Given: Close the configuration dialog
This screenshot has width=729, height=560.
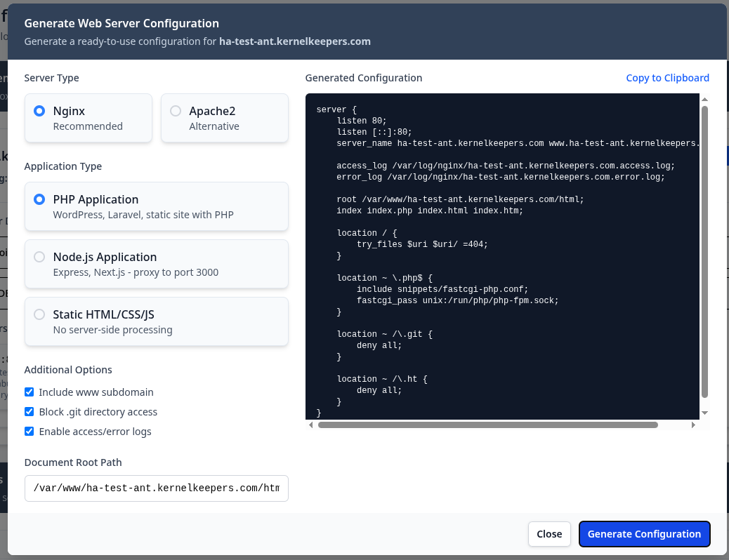Looking at the screenshot, I should coord(549,534).
